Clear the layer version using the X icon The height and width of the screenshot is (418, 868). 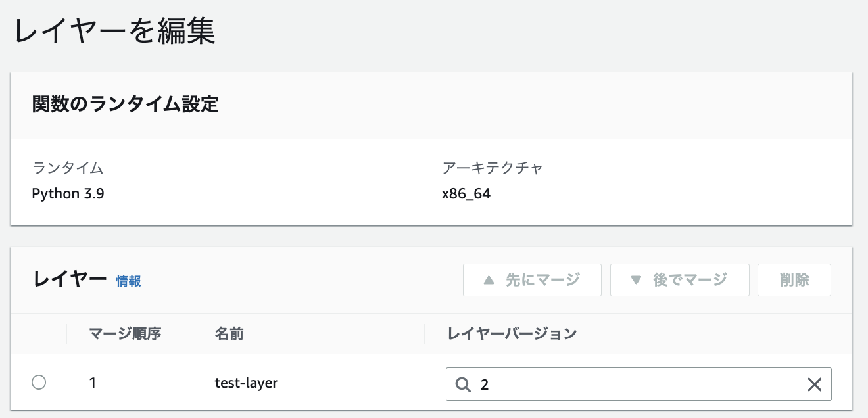(x=815, y=384)
